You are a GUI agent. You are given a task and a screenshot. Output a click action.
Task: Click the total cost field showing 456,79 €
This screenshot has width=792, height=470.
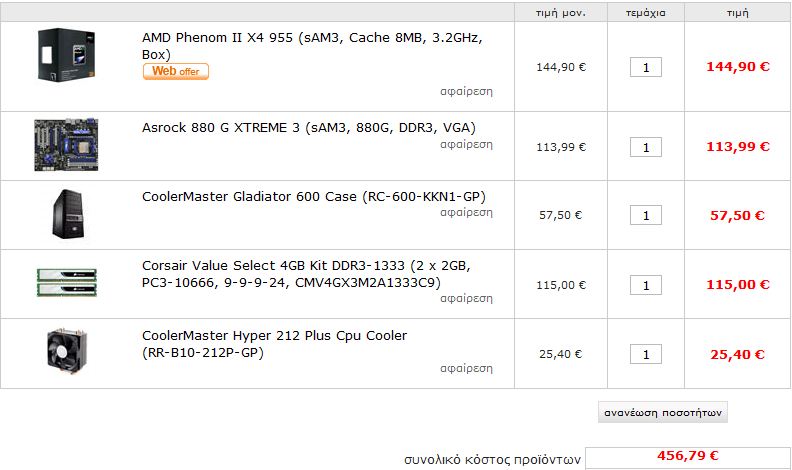(687, 457)
